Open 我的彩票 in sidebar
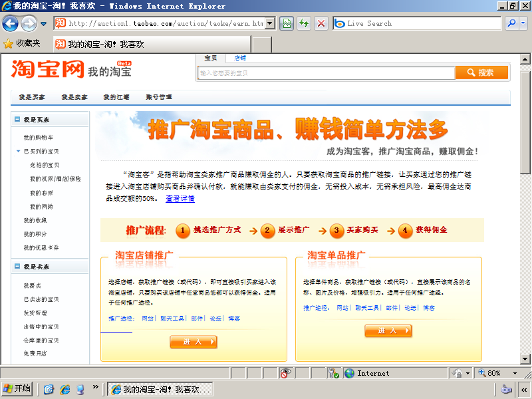 coord(41,193)
